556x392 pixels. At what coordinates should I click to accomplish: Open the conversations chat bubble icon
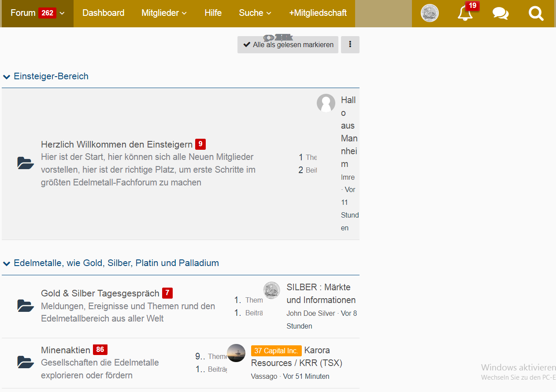(500, 13)
